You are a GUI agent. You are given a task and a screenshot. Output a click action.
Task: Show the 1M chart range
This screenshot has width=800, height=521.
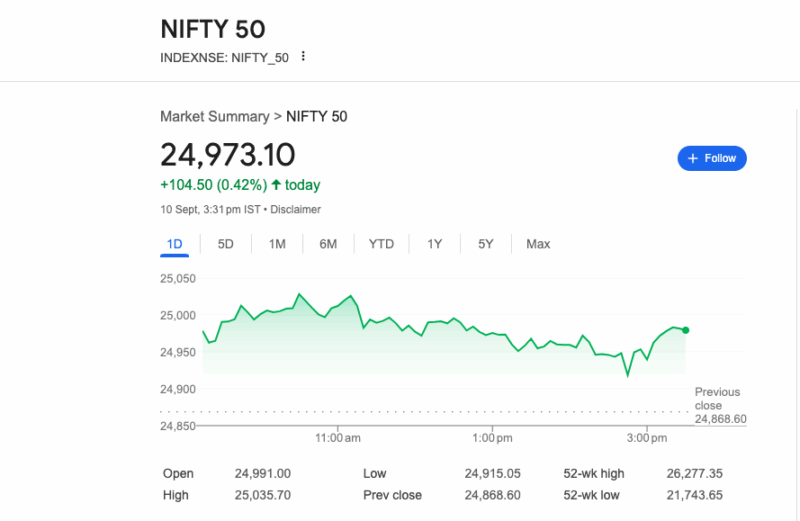(277, 244)
